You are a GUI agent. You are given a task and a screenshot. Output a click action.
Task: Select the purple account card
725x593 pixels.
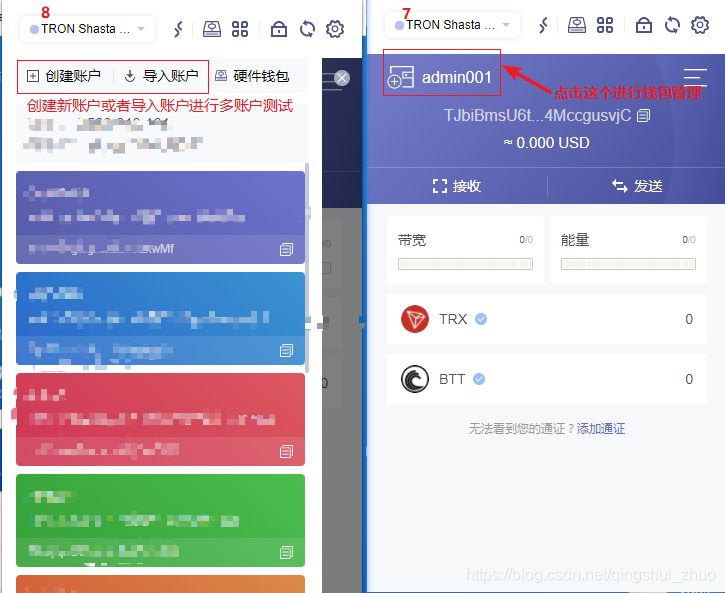pos(160,217)
